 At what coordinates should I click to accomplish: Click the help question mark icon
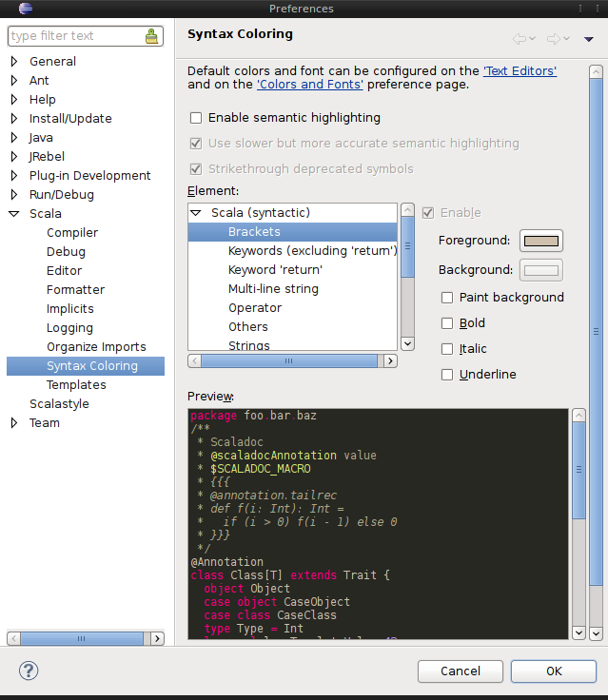(29, 671)
